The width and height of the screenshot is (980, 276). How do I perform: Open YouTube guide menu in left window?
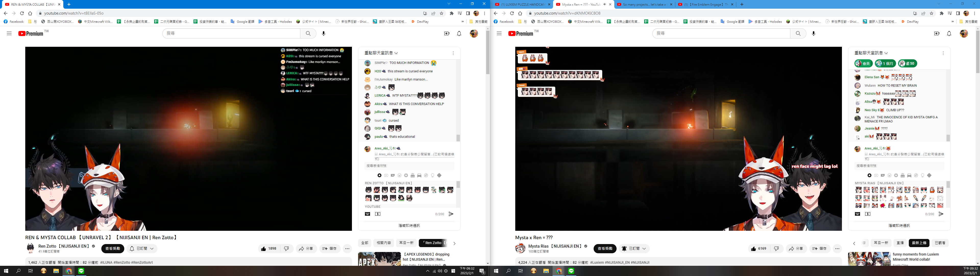click(9, 33)
